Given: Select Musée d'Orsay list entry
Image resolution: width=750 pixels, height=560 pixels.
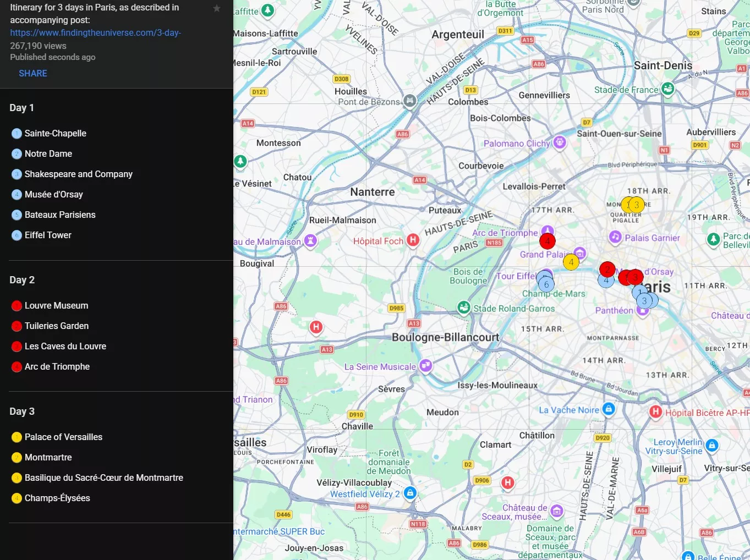Looking at the screenshot, I should point(54,194).
